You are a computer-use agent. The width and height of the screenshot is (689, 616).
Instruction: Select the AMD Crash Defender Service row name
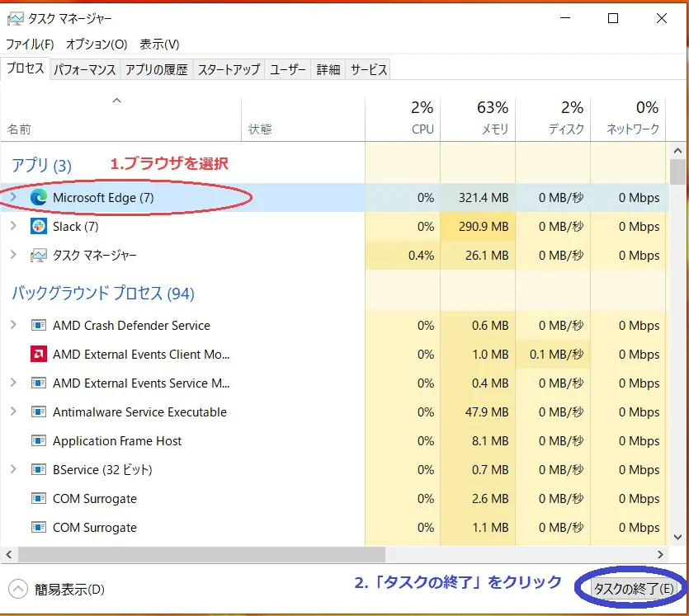(131, 326)
